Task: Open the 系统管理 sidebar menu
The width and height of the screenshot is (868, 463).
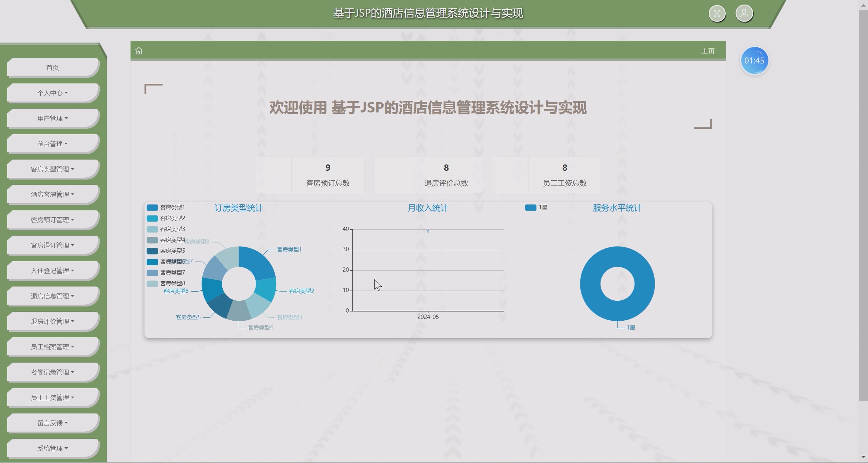Action: coord(53,448)
